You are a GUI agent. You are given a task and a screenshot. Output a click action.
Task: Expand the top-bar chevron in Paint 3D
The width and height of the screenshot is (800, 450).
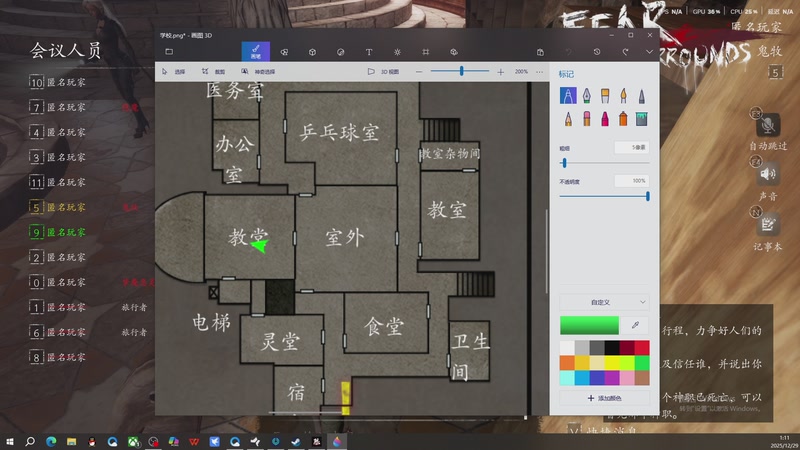(x=649, y=52)
